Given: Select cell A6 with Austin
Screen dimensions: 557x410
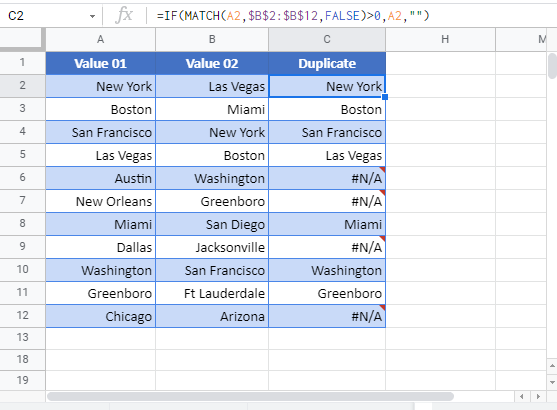Looking at the screenshot, I should coord(101,178).
